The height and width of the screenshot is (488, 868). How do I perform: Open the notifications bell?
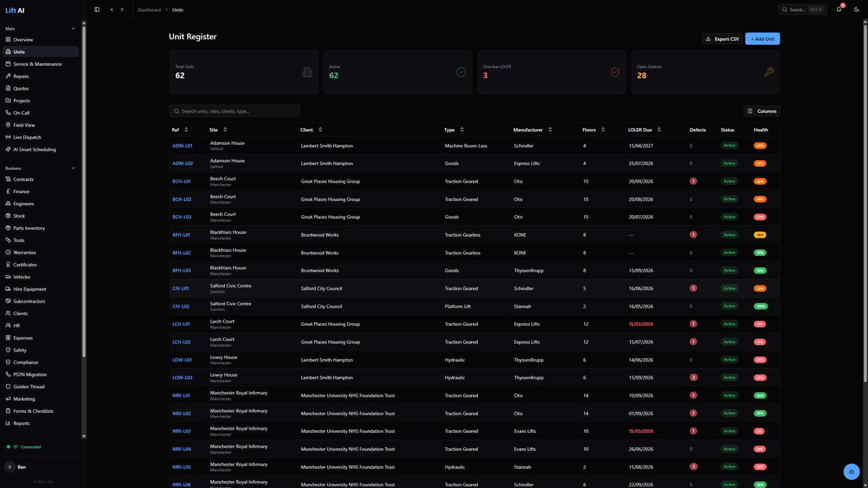point(839,9)
